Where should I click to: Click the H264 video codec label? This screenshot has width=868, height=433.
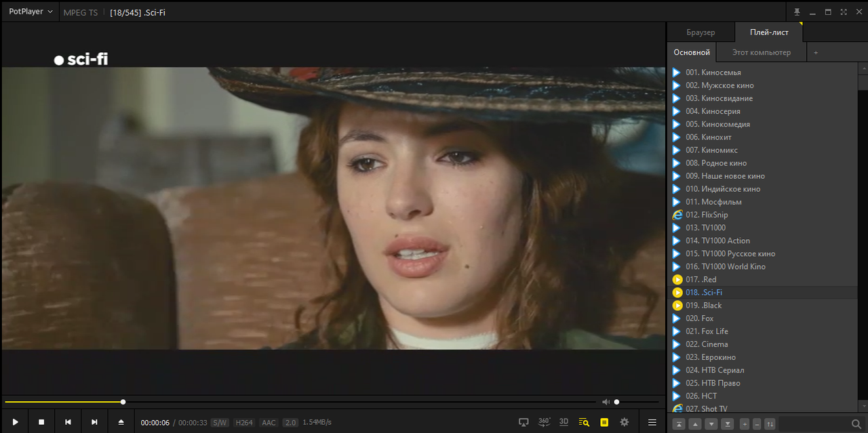[x=244, y=422]
